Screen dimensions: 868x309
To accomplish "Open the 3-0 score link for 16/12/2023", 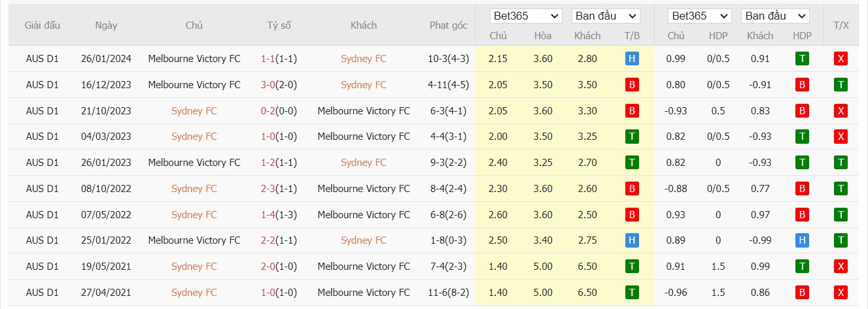I will coord(268,85).
